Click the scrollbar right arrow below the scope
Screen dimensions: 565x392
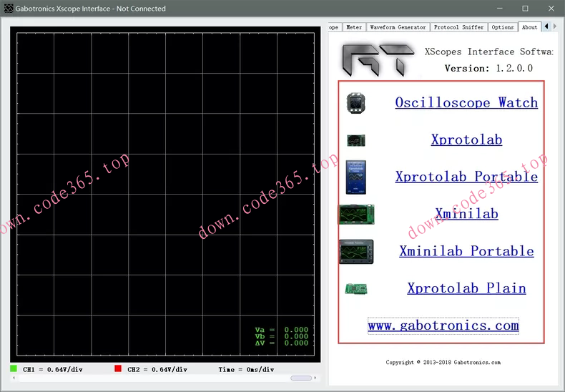pyautogui.click(x=315, y=378)
